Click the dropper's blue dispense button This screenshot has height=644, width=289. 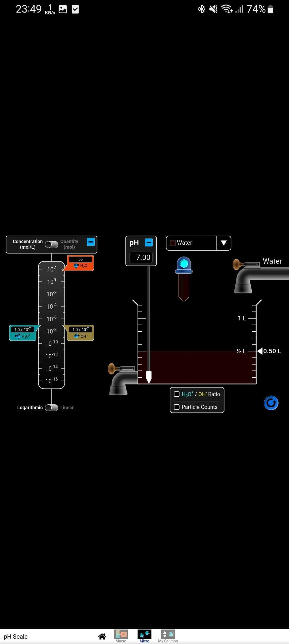pos(184,264)
